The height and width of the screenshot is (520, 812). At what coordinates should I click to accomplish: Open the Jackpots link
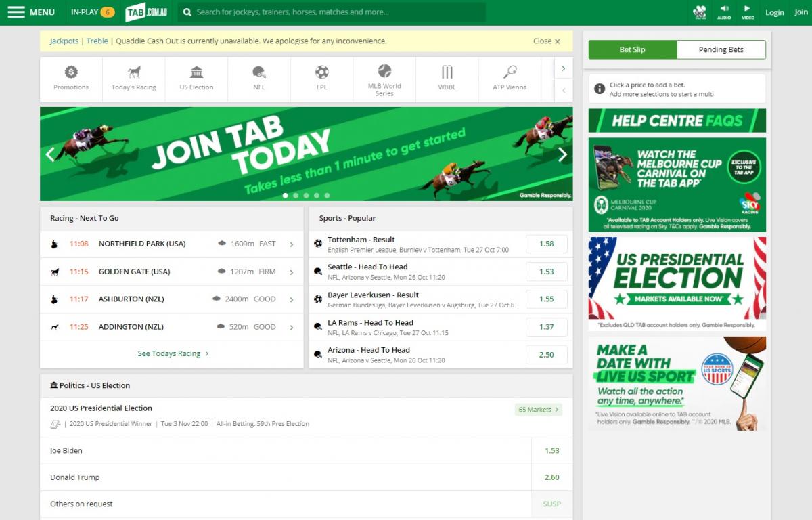point(64,41)
